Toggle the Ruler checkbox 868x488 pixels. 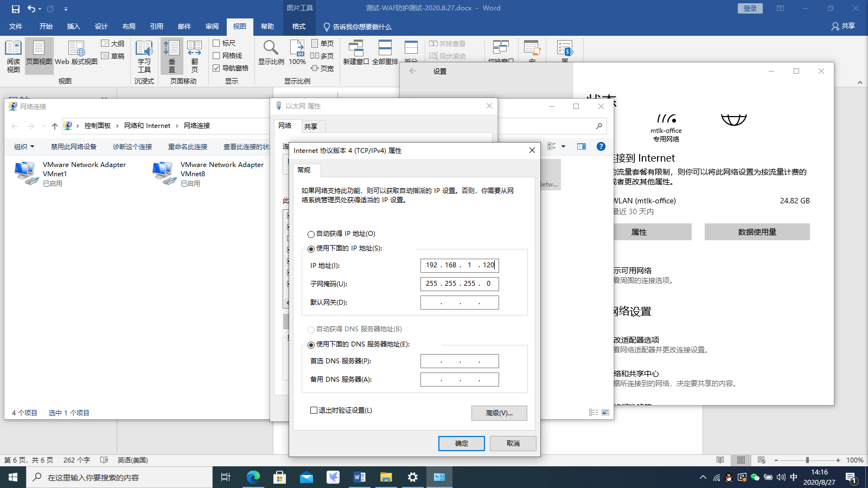[216, 43]
